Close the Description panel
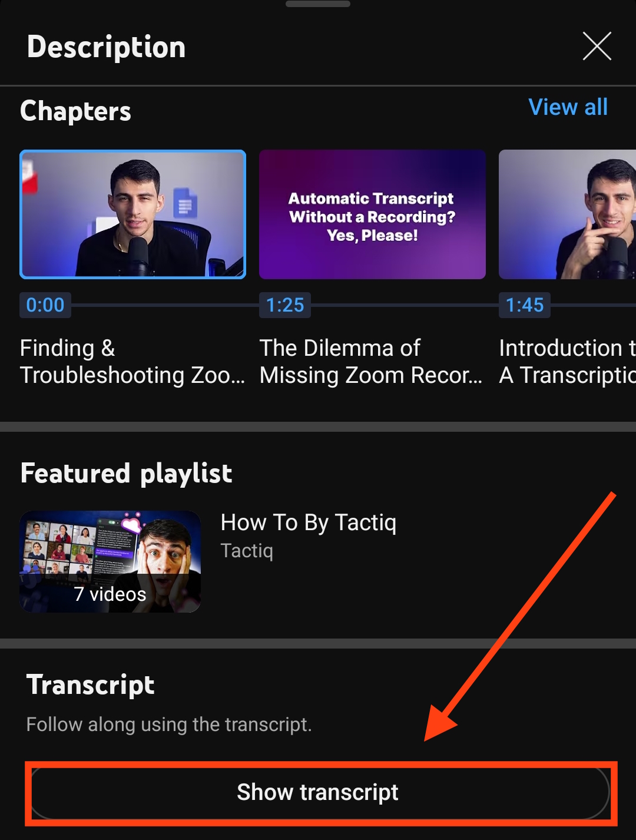 pyautogui.click(x=597, y=46)
